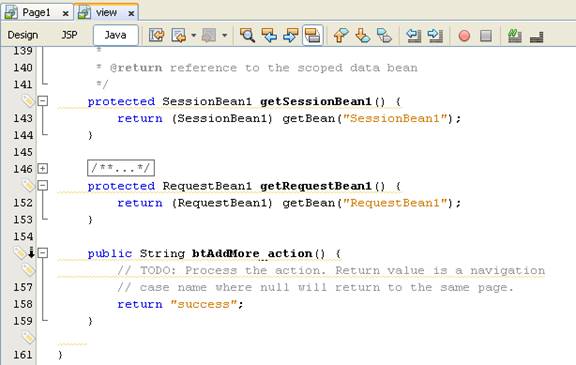The image size is (576, 365).
Task: Close the view tab
Action: pyautogui.click(x=131, y=14)
